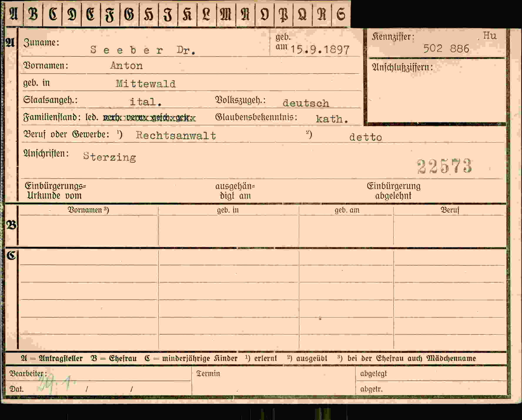Click the 'Vornamen:' label in section A

coord(45,66)
